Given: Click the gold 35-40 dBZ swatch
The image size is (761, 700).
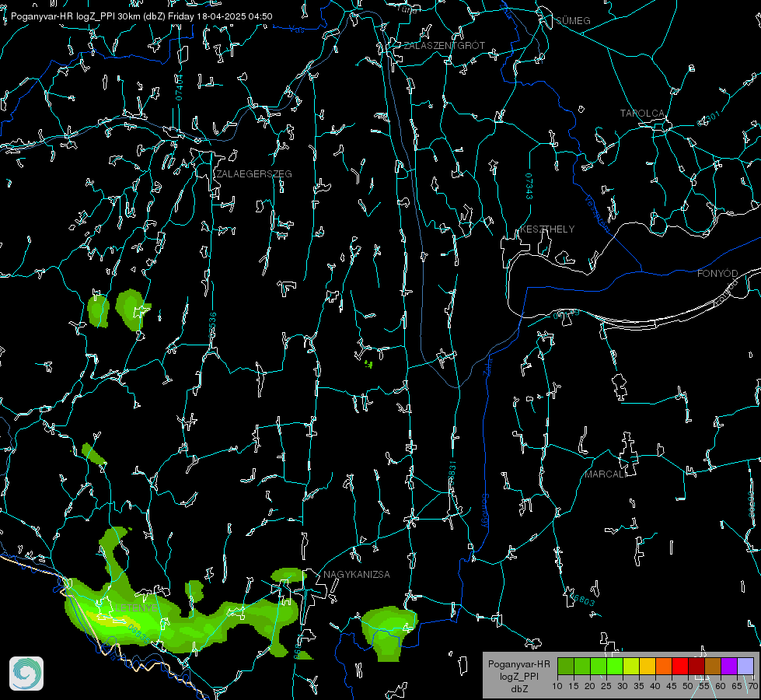Looking at the screenshot, I should pyautogui.click(x=648, y=666).
